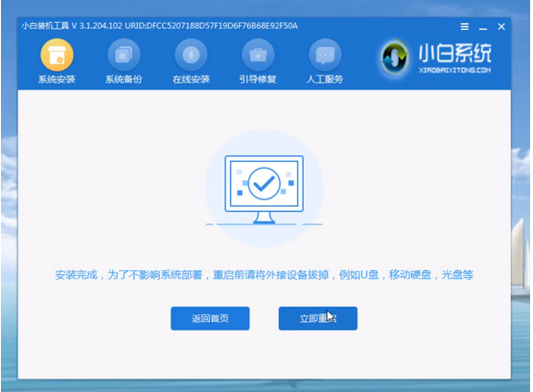533x392 pixels.
Task: Click the monitor checkmark completion image
Action: [265, 189]
